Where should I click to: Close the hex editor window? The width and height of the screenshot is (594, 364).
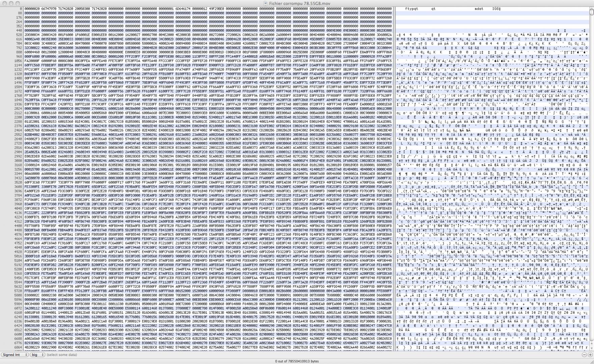(x=4, y=3)
